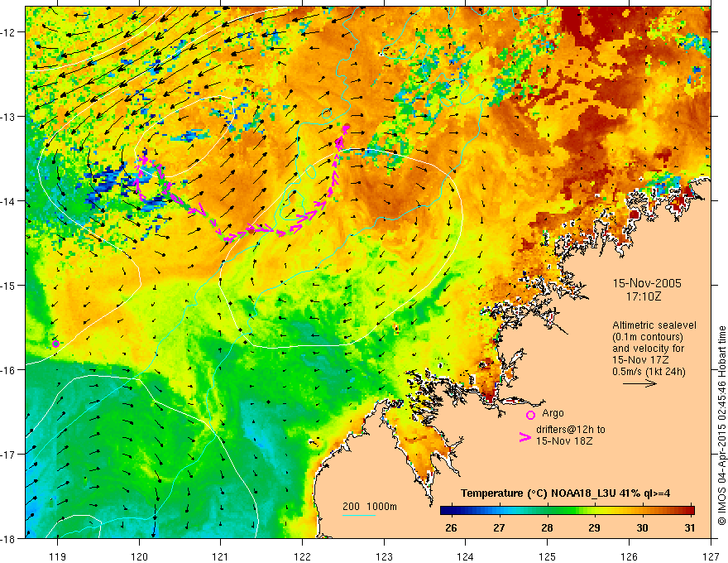
Task: Click the '200 1000m' isobath label
Action: (x=370, y=507)
